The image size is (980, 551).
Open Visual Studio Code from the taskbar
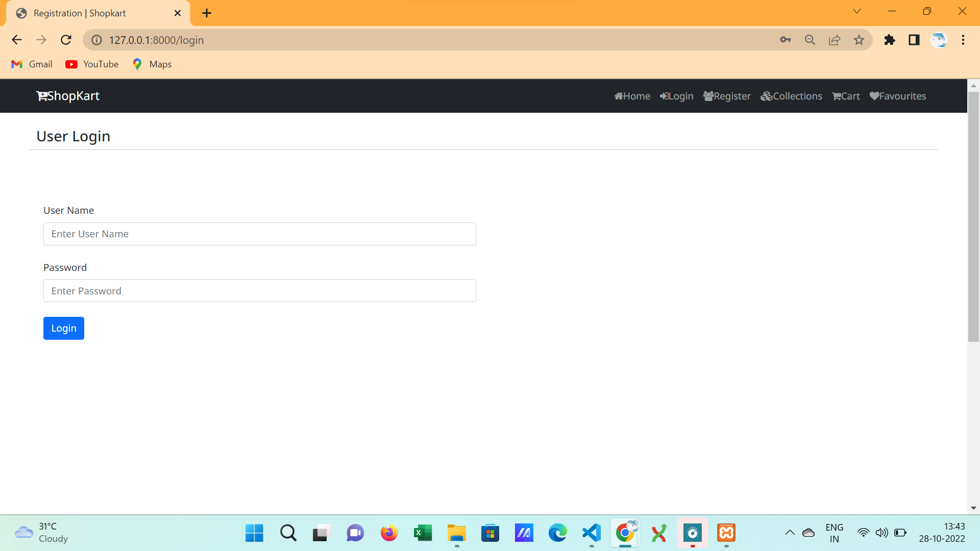(591, 533)
